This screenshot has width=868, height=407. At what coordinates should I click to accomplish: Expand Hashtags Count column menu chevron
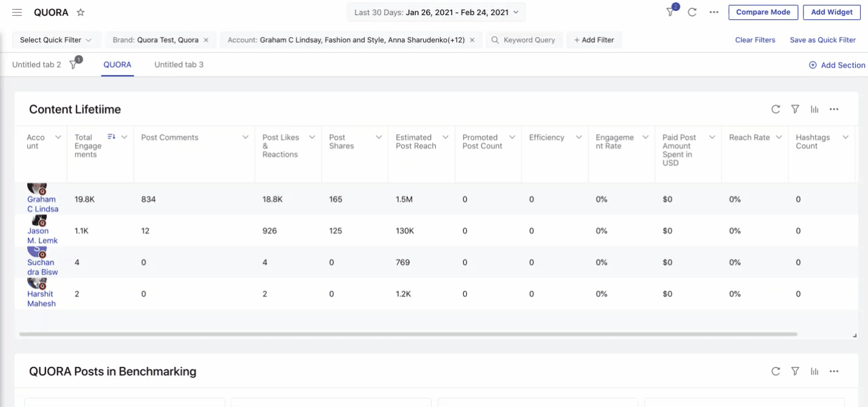(x=846, y=138)
